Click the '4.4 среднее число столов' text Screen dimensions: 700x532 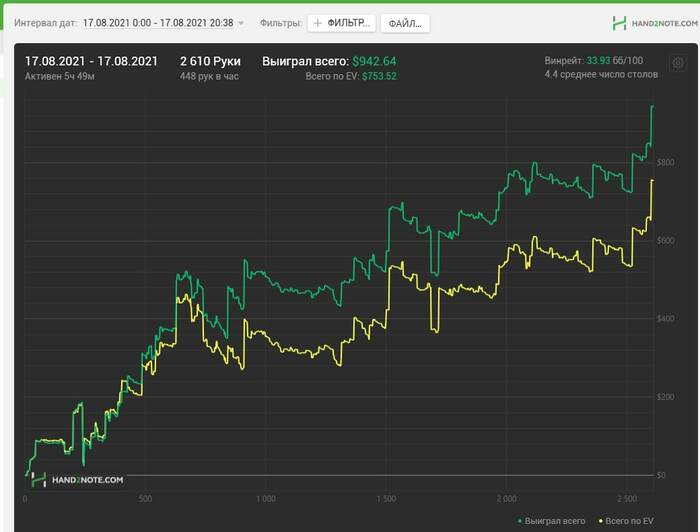pyautogui.click(x=601, y=75)
